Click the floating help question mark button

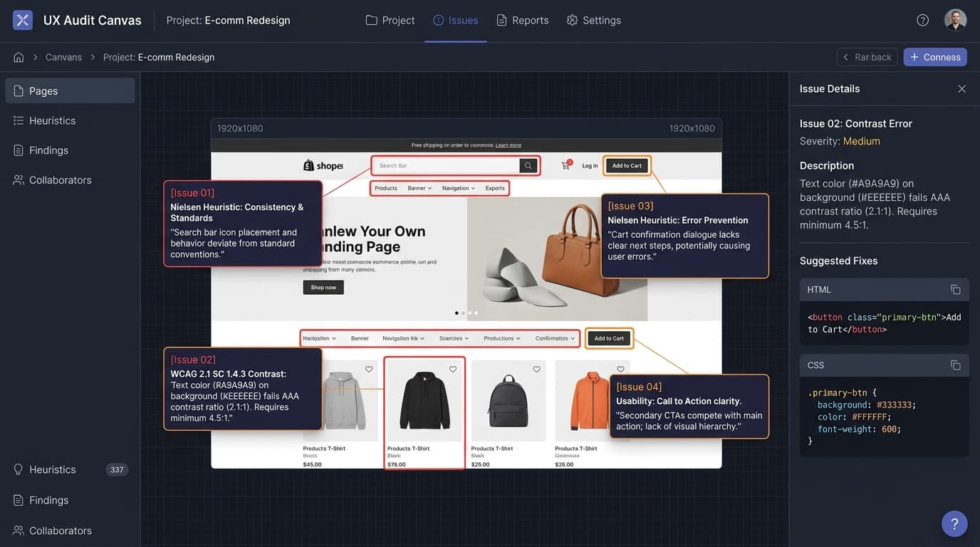coord(954,523)
